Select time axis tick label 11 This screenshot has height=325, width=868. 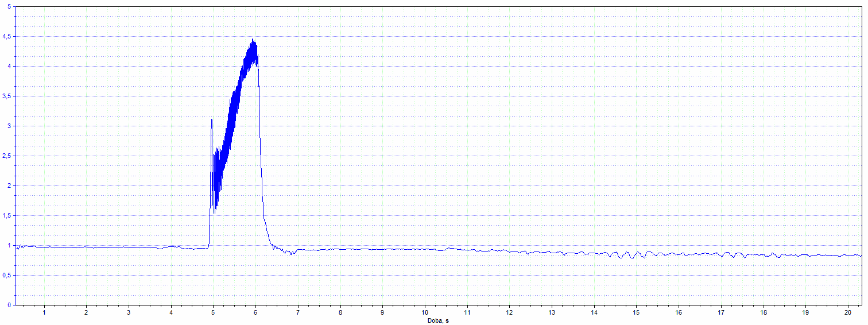pyautogui.click(x=467, y=313)
